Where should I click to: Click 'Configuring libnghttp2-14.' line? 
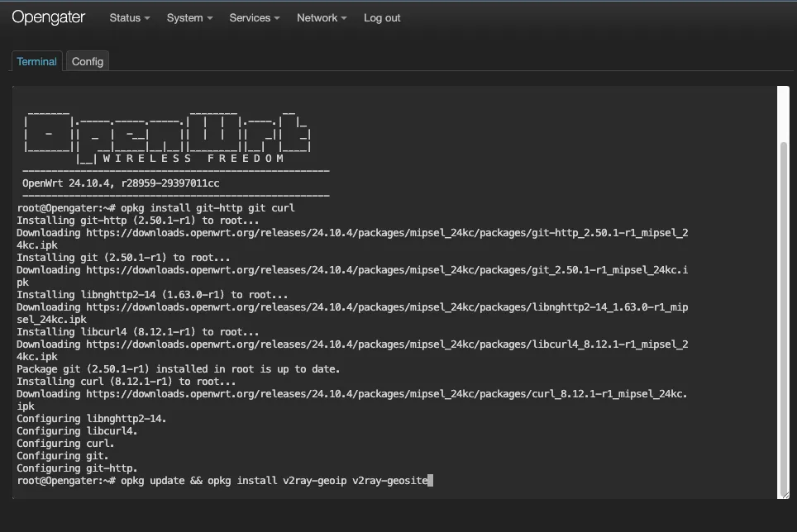(92, 419)
